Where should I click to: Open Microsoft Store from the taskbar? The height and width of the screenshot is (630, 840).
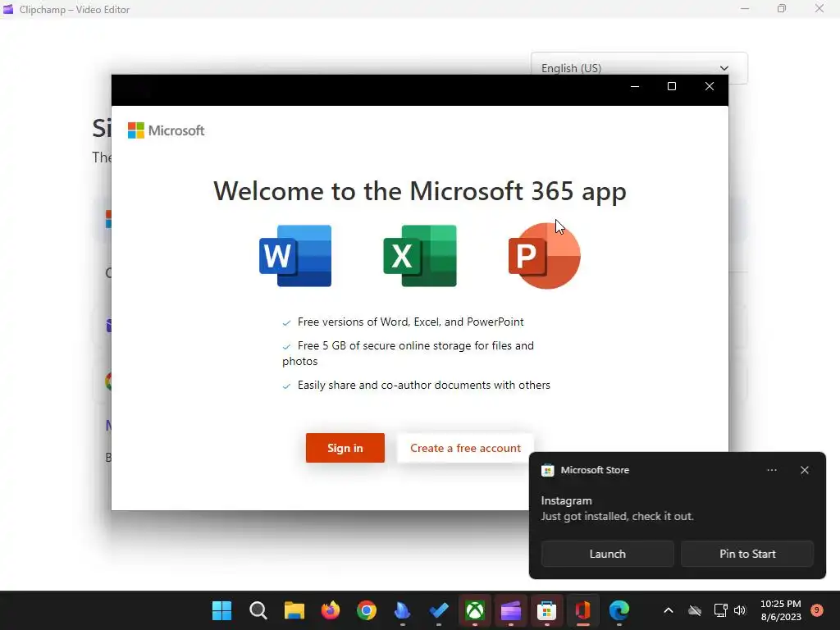coord(546,610)
